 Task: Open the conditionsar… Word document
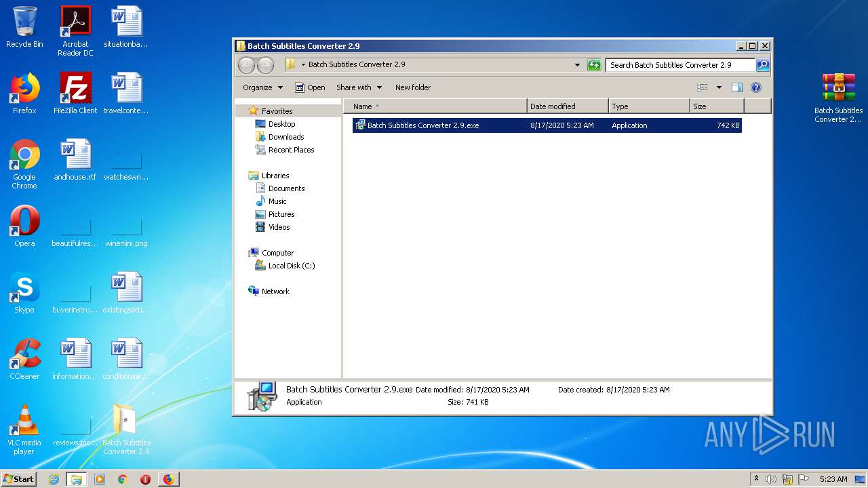(126, 359)
